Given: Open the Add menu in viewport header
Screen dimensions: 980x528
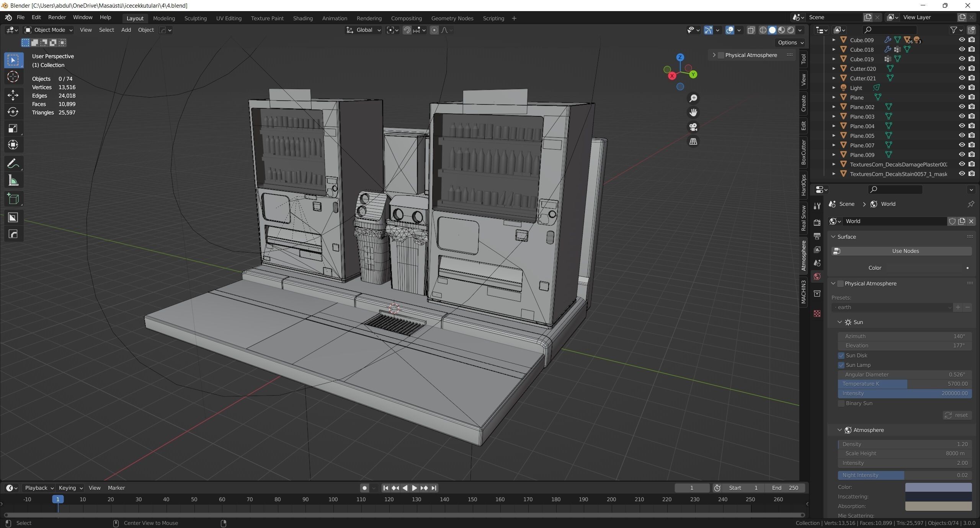Looking at the screenshot, I should (x=126, y=30).
